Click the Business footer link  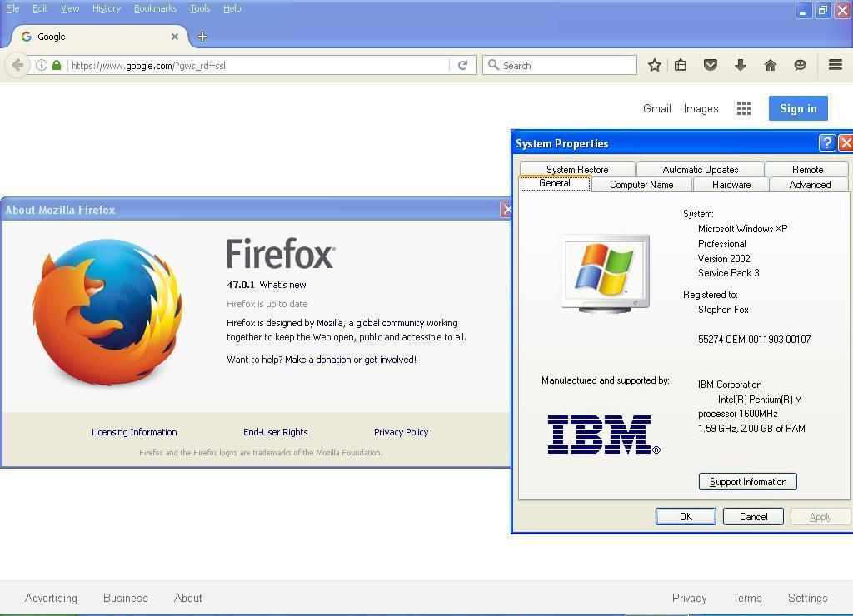[x=125, y=598]
